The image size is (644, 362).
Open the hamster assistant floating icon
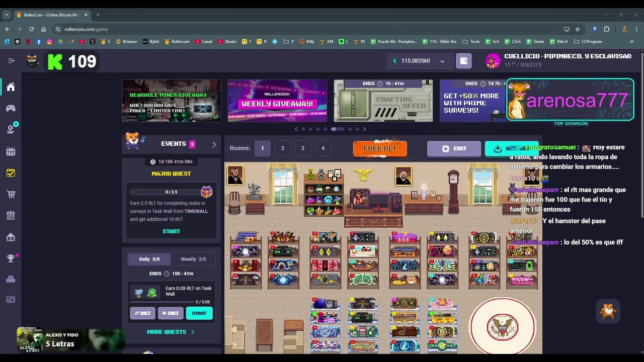(608, 312)
